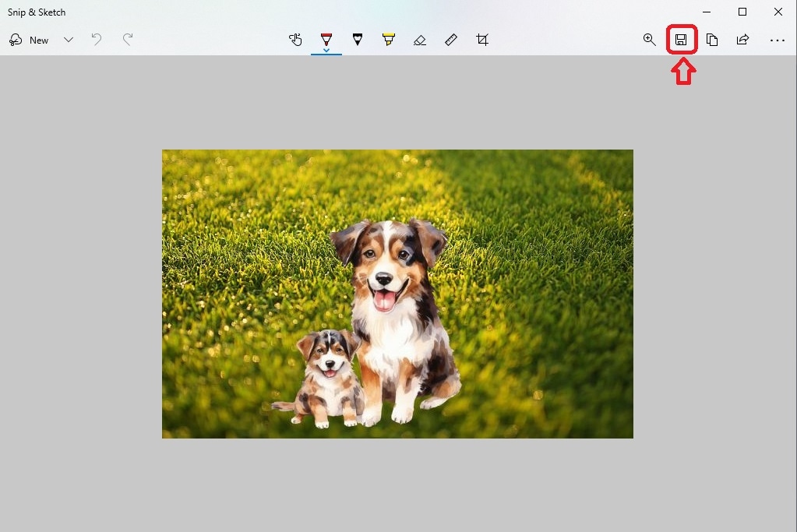Close the Snip & Sketch window
Image resolution: width=797 pixels, height=532 pixels.
(x=778, y=12)
